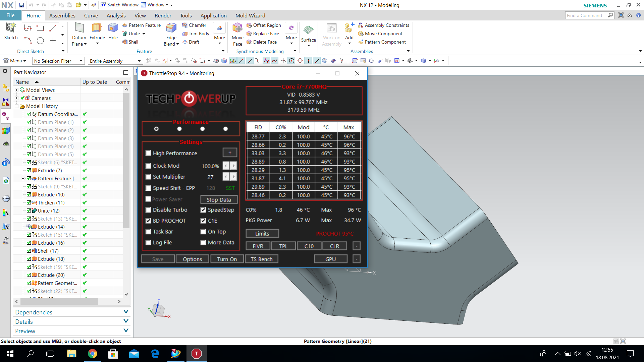Screen dimensions: 644x362
Task: Click the Shell feature icon
Action: pyautogui.click(x=125, y=42)
